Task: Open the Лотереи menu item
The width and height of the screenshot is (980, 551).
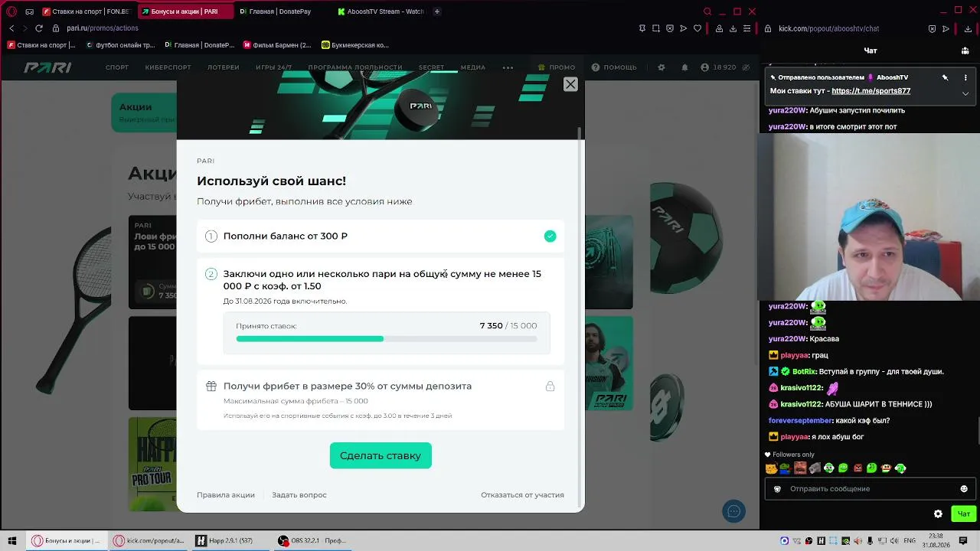Action: pyautogui.click(x=224, y=67)
